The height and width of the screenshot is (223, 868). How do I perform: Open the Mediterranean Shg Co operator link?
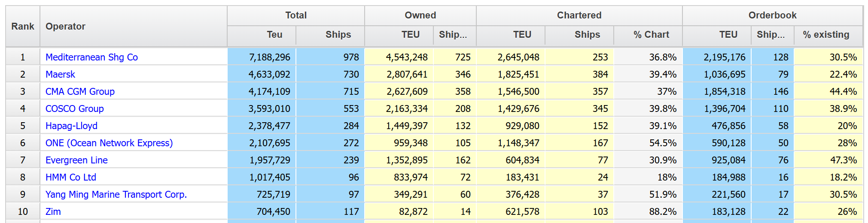pyautogui.click(x=91, y=57)
